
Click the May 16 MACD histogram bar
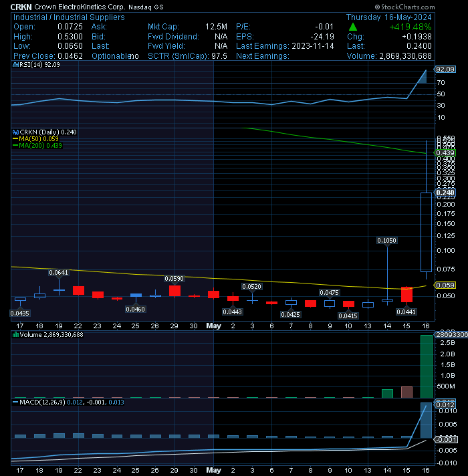(426, 420)
